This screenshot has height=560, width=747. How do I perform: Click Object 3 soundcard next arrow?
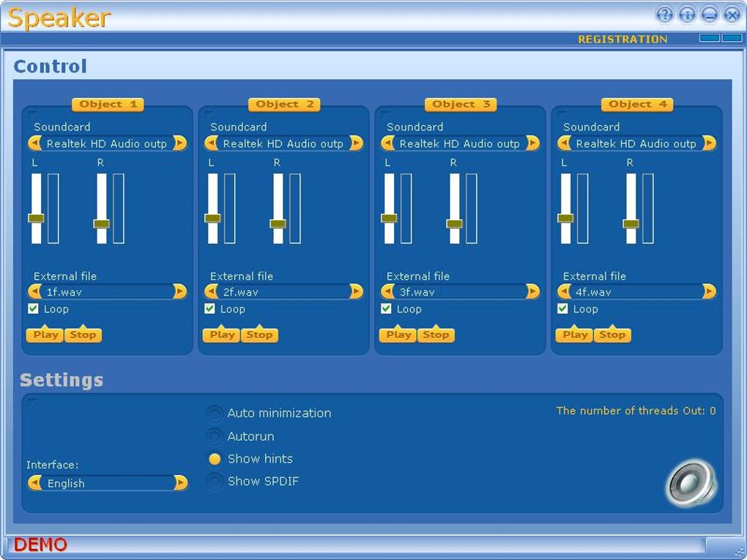pos(532,143)
